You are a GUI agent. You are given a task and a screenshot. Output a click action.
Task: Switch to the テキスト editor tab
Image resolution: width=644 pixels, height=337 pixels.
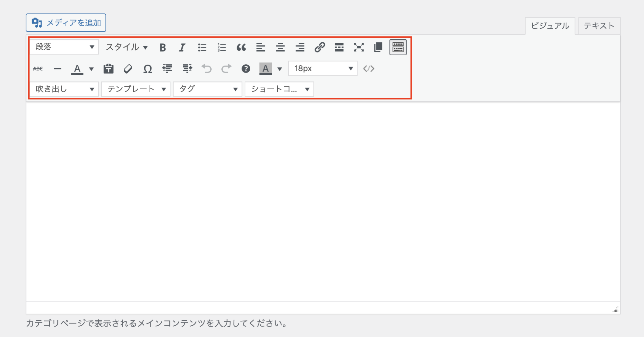coord(599,26)
